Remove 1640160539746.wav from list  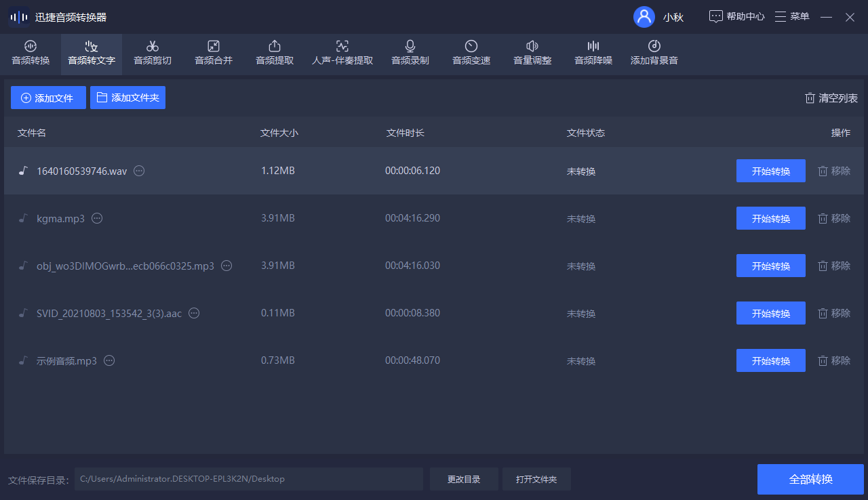(x=834, y=171)
